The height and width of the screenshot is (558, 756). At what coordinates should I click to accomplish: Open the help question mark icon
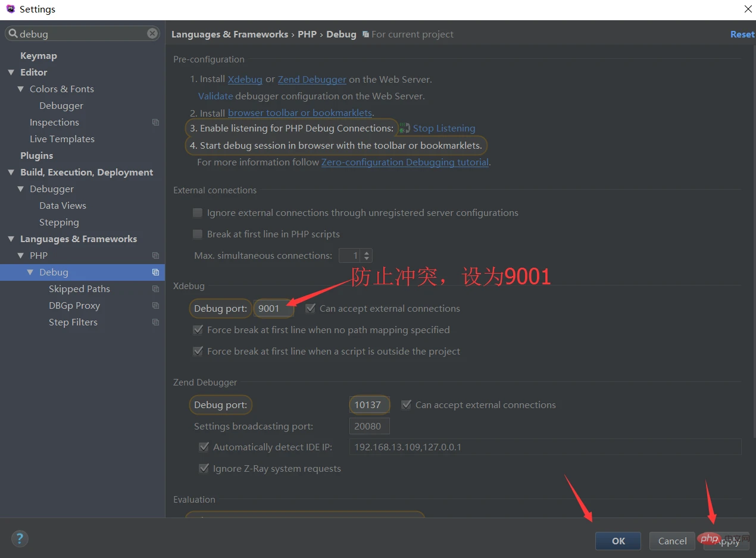20,538
